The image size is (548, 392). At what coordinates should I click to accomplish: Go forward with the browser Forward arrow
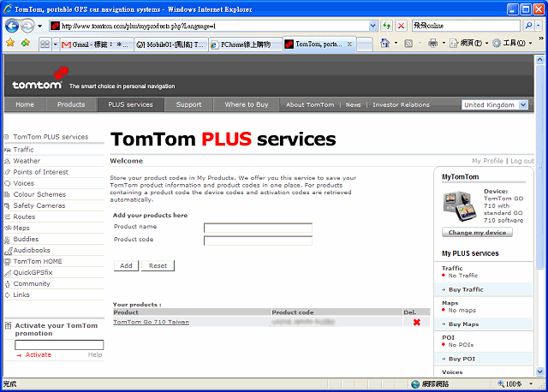(27, 26)
